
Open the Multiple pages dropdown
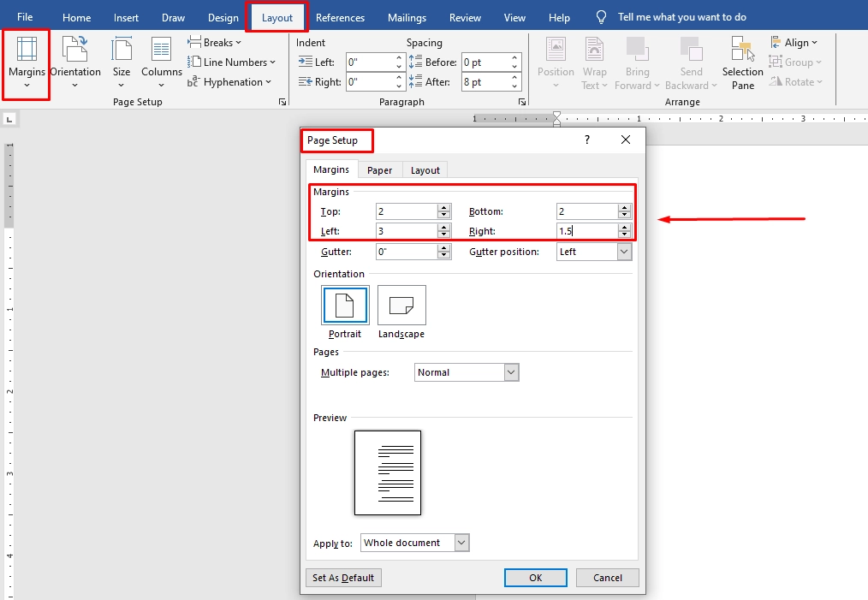[511, 371]
